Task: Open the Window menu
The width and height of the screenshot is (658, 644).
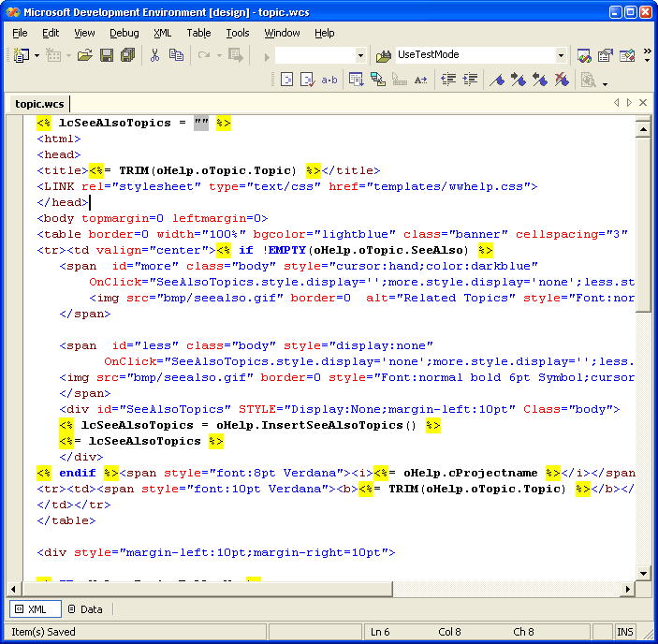Action: [x=282, y=33]
